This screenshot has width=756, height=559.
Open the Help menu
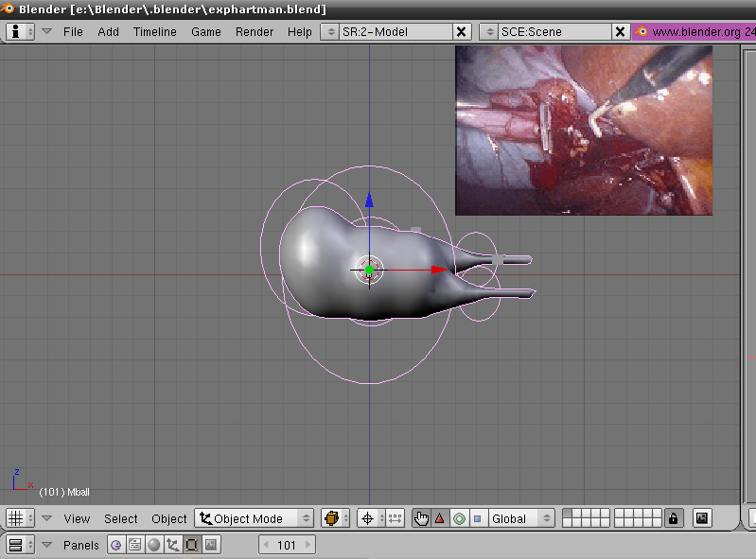click(299, 32)
